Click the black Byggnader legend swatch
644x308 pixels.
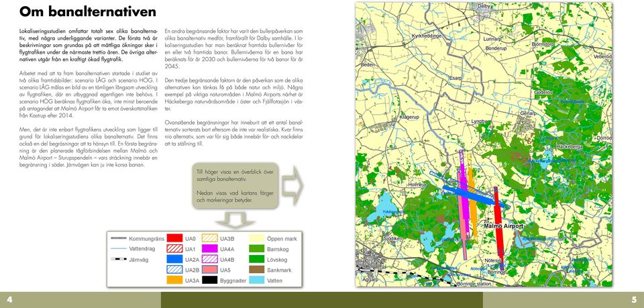pyautogui.click(x=209, y=280)
